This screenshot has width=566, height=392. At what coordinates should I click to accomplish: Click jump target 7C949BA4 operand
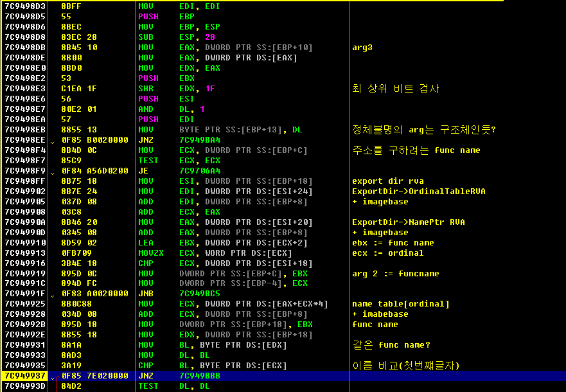200,139
